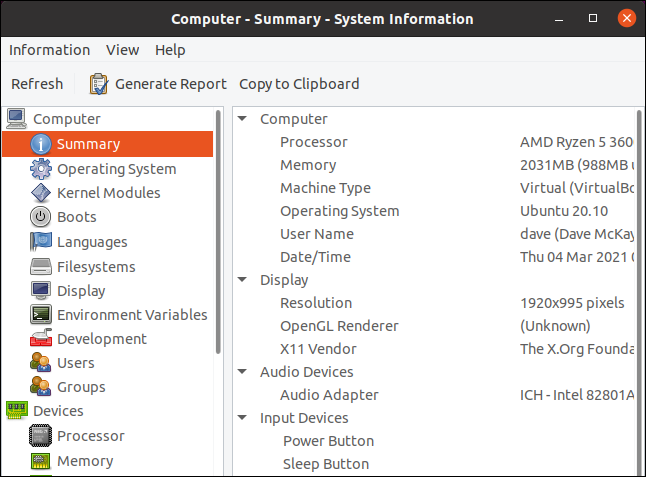The width and height of the screenshot is (646, 477).
Task: Click the sidebar vertical scrollbar
Action: (x=219, y=230)
